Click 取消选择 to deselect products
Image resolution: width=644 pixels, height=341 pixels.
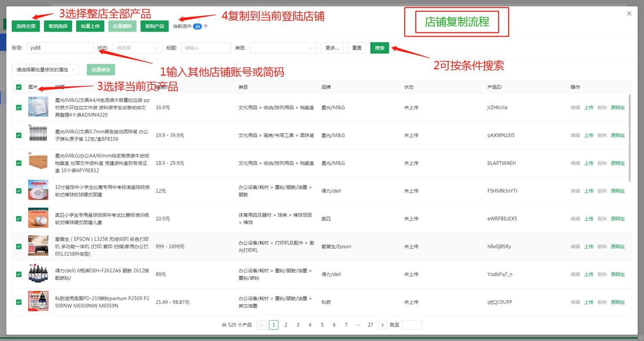(58, 26)
